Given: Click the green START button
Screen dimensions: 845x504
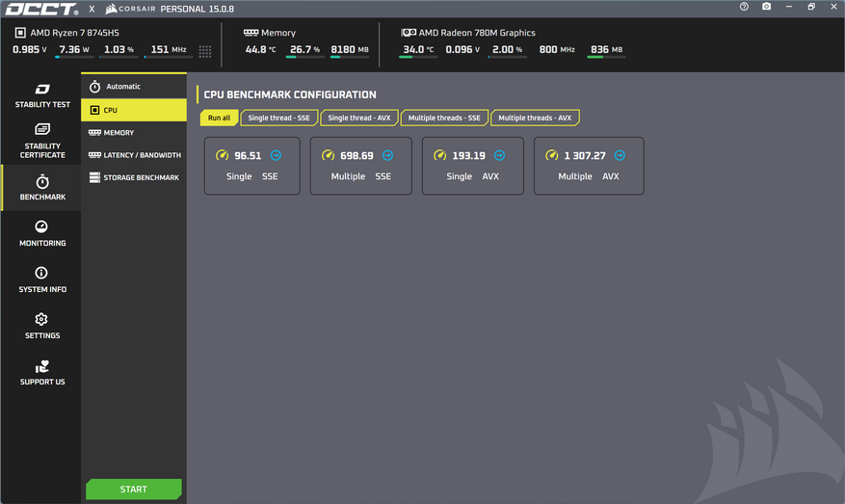Looking at the screenshot, I should pos(134,489).
